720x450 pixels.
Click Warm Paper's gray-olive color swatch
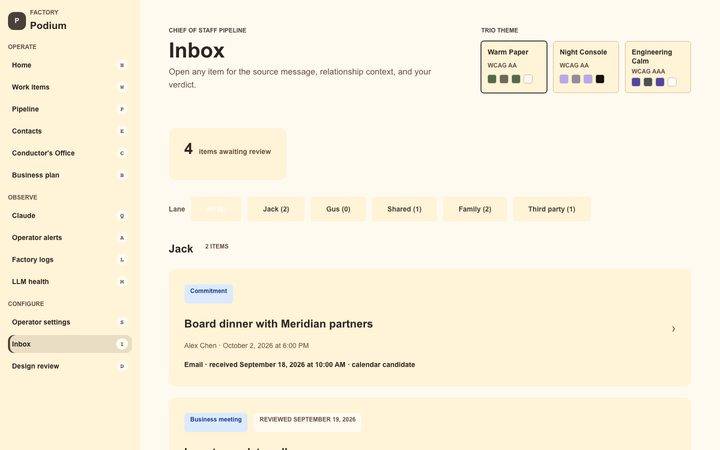(504, 79)
